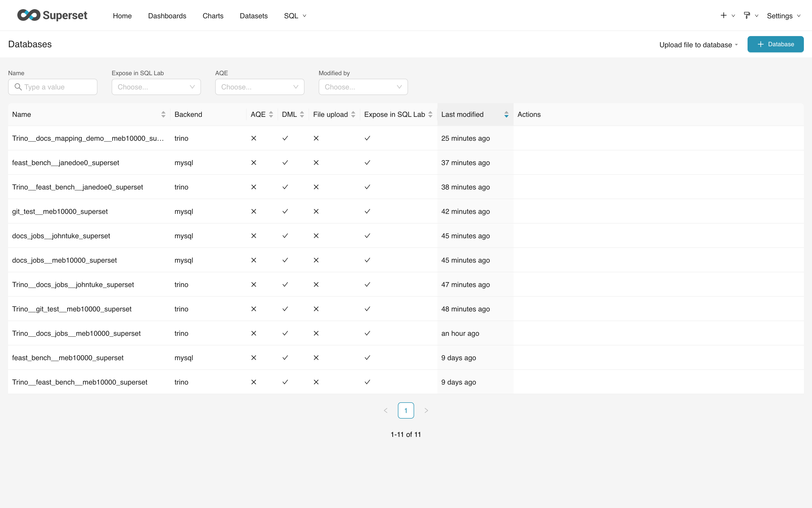Select Trino__docs_mapping_demo__meb10000 row name
The image size is (812, 508).
coord(88,138)
